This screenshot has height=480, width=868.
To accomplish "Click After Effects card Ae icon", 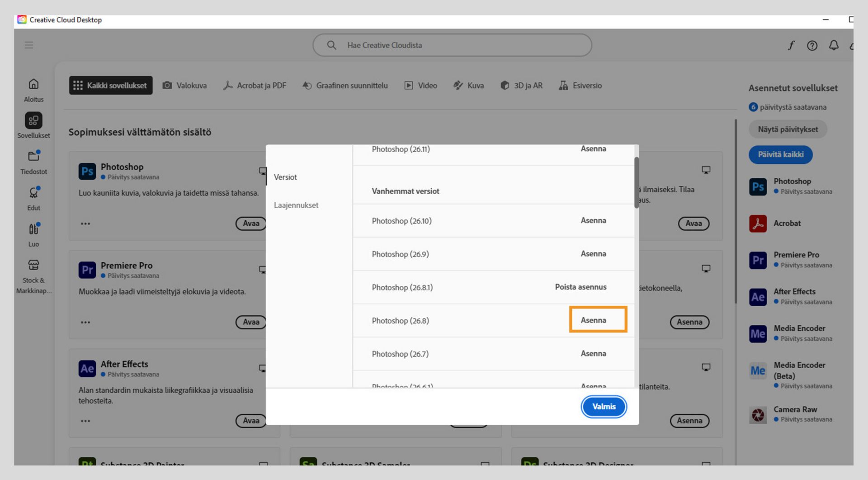I will click(87, 369).
